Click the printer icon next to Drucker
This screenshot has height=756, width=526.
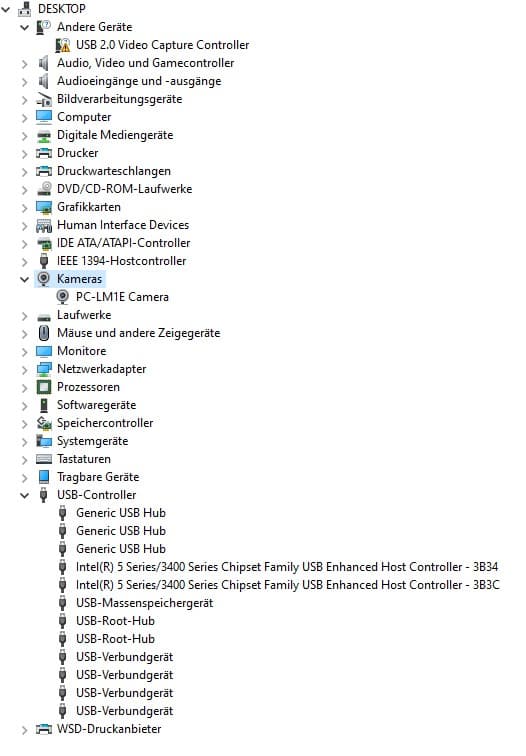pyautogui.click(x=44, y=153)
